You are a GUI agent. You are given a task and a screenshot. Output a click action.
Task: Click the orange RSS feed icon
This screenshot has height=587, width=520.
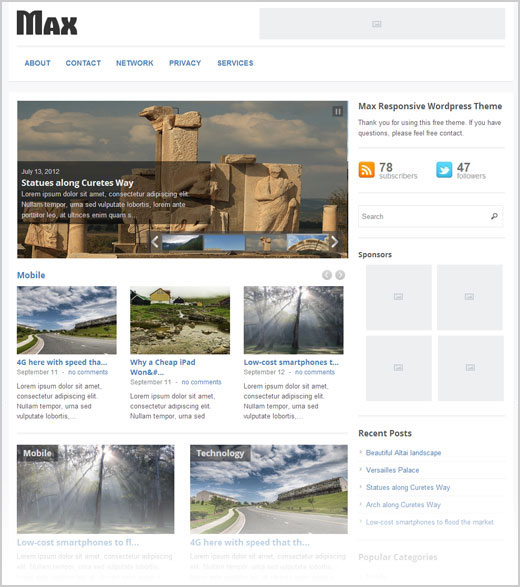pyautogui.click(x=366, y=170)
